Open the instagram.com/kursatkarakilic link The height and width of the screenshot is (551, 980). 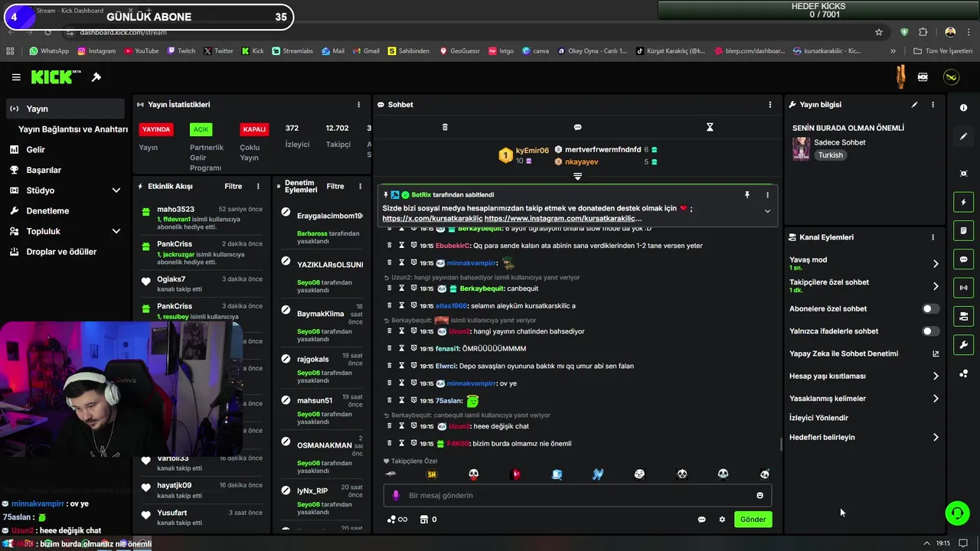563,219
